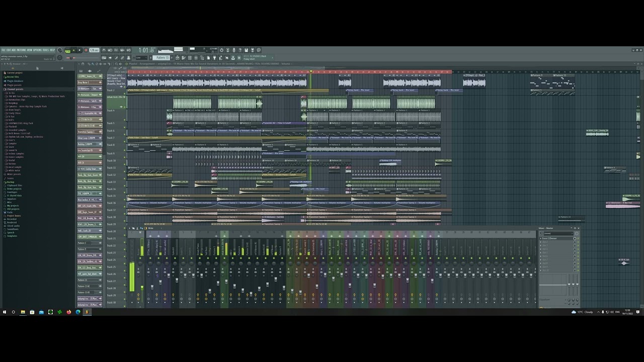The image size is (644, 362).
Task: Expand Mixer presets in browser
Action: [14, 174]
